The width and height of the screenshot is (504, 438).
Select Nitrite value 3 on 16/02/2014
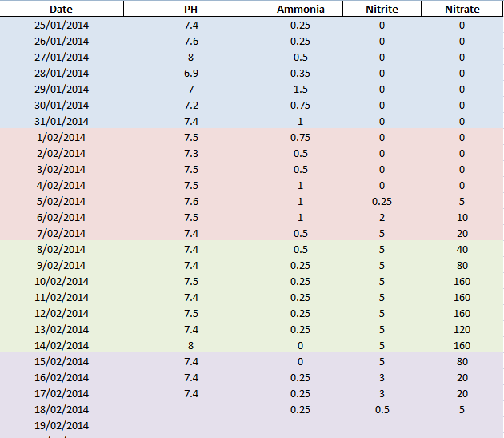[382, 377]
